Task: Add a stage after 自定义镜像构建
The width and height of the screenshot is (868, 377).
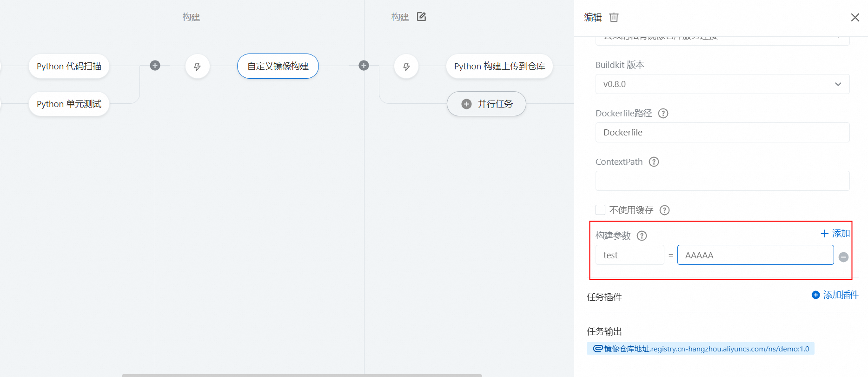Action: coord(364,66)
